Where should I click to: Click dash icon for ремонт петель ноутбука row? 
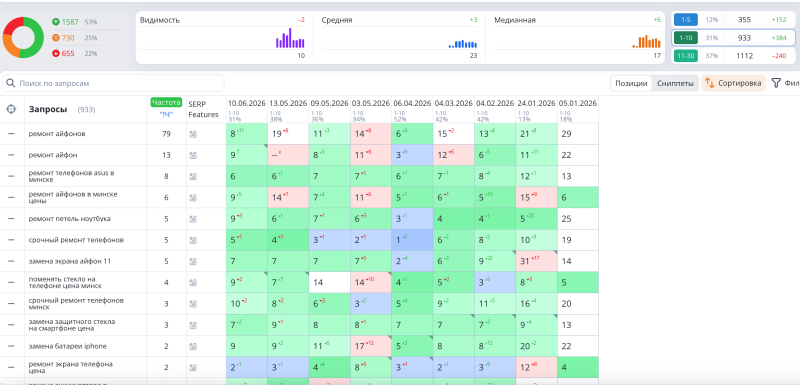click(x=11, y=219)
